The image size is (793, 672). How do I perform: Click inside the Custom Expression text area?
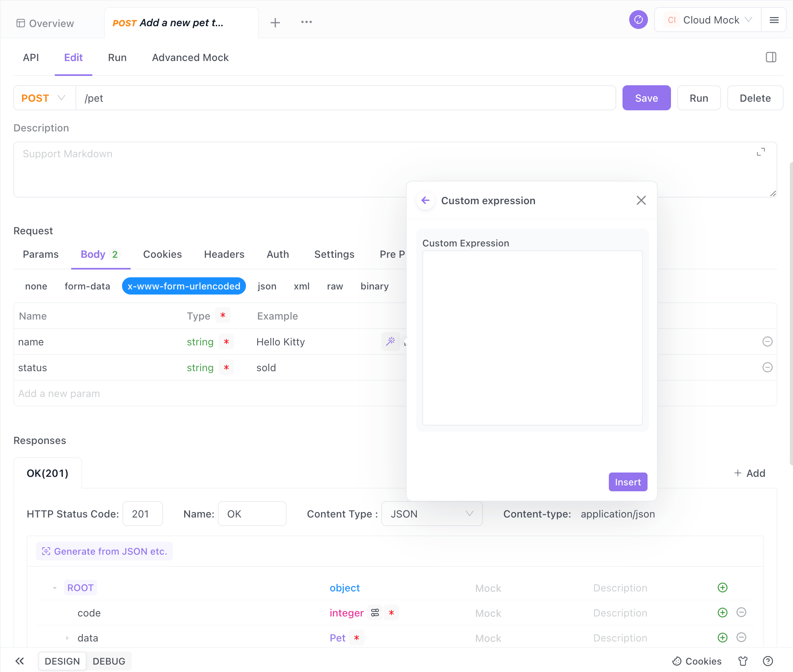532,338
